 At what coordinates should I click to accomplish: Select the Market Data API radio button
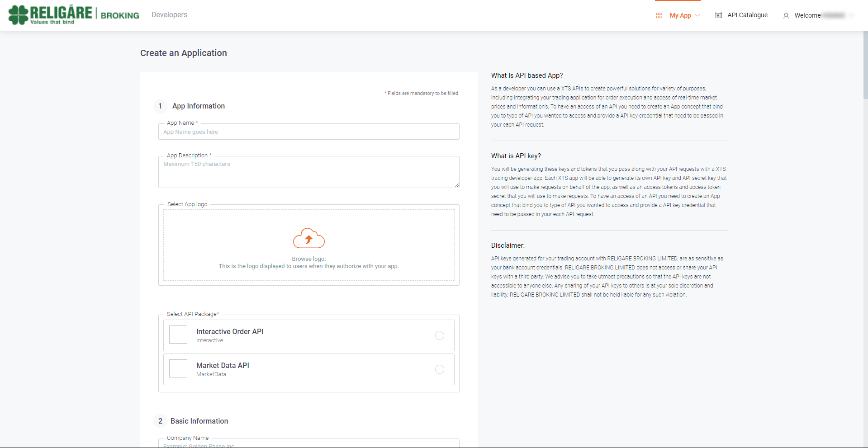(x=439, y=369)
